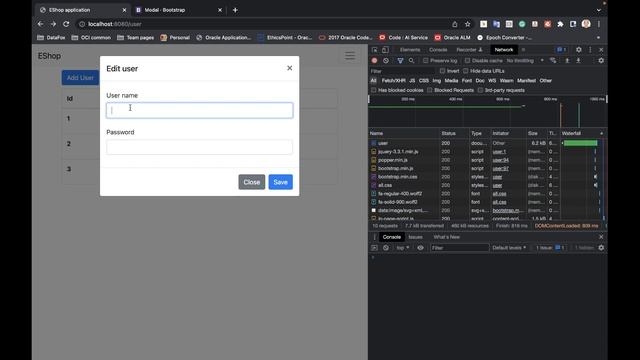
Task: Open the console settings gear
Action: (x=601, y=248)
